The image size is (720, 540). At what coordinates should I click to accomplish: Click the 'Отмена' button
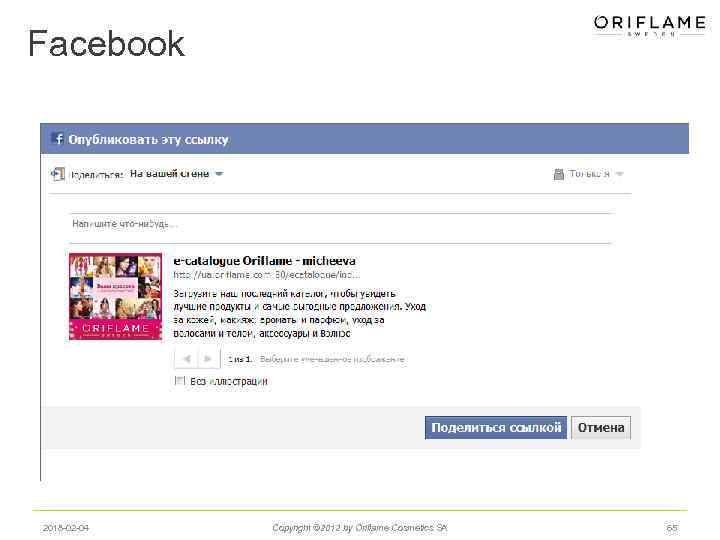601,428
